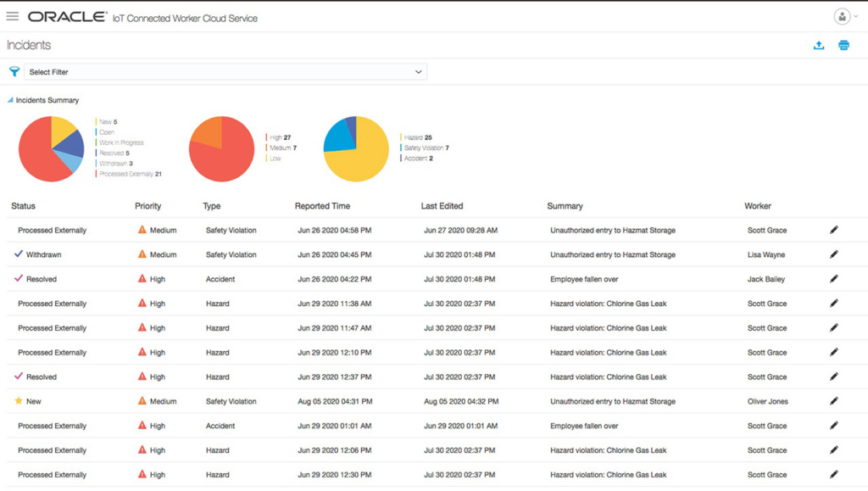This screenshot has width=868, height=491.
Task: Print the incidents list
Action: [843, 45]
